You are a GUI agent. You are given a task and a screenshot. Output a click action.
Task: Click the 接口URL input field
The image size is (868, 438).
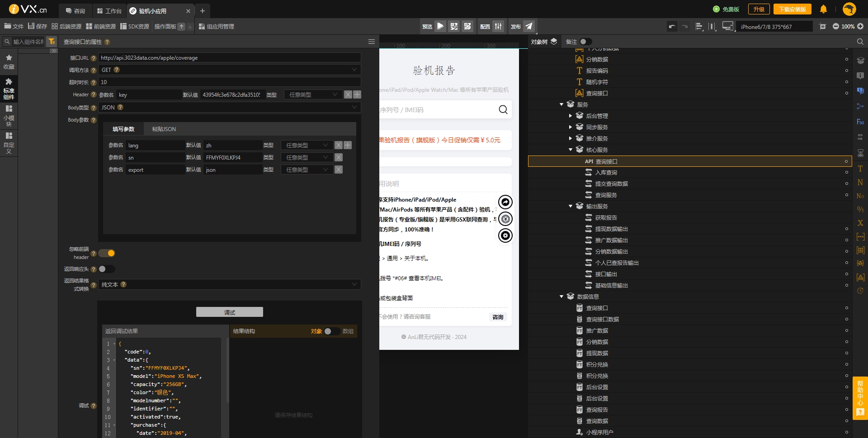tap(230, 57)
